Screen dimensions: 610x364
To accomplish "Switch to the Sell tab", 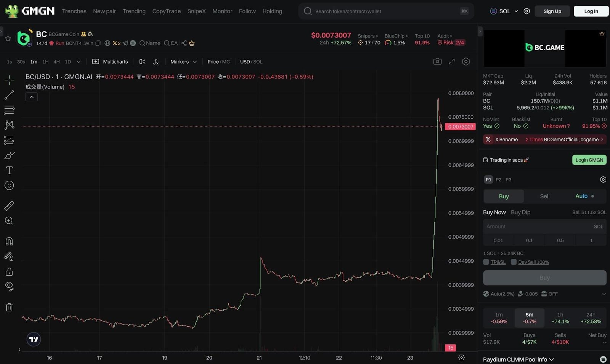I will (544, 196).
